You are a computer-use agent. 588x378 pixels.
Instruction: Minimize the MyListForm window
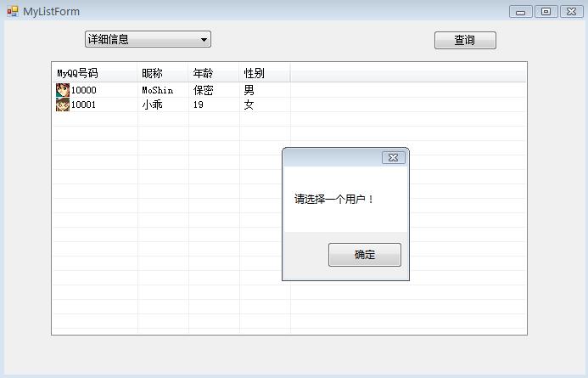[x=520, y=12]
